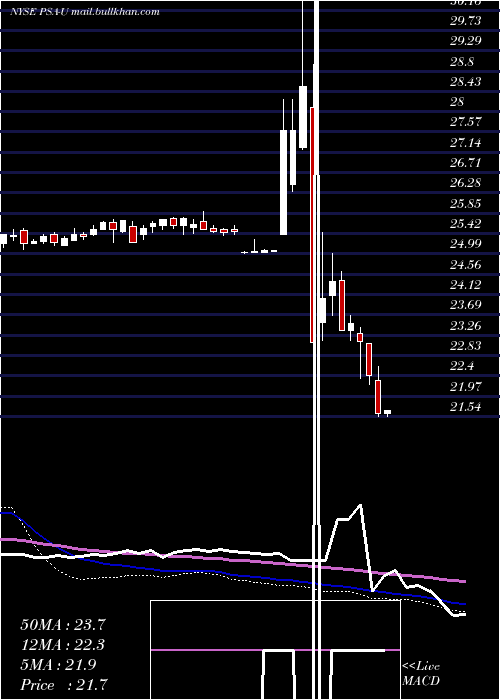Select the 27.14 price axis label
The height and width of the screenshot is (700, 500).
click(x=466, y=143)
